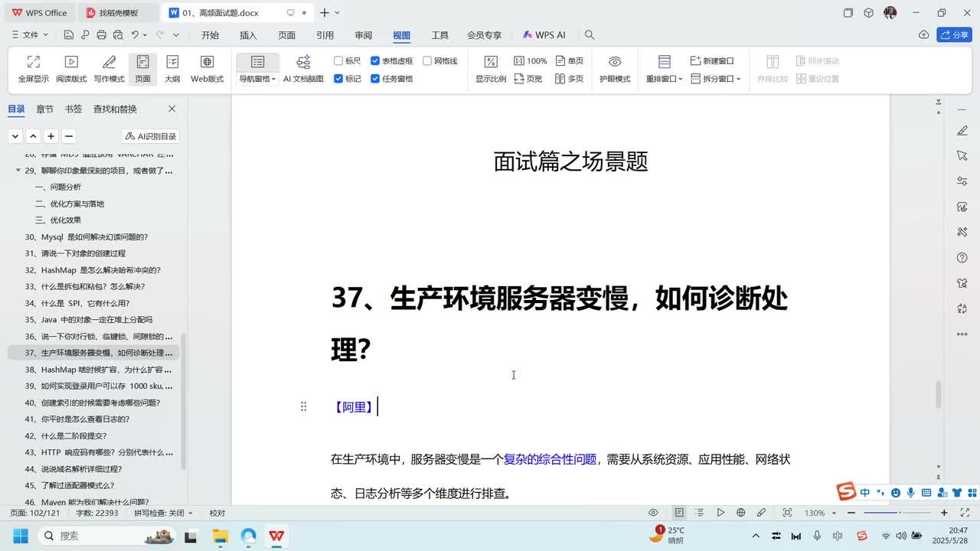The width and height of the screenshot is (980, 551).
Task: Toggle table gridlines (表格虚框) checkbox
Action: click(391, 60)
